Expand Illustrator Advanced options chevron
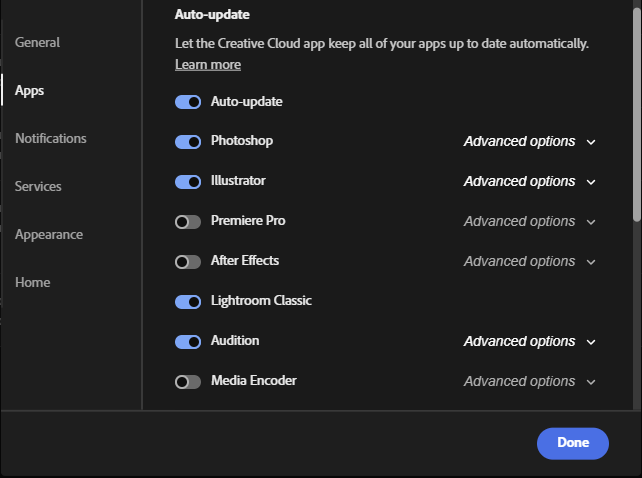This screenshot has width=642, height=478. 591,182
